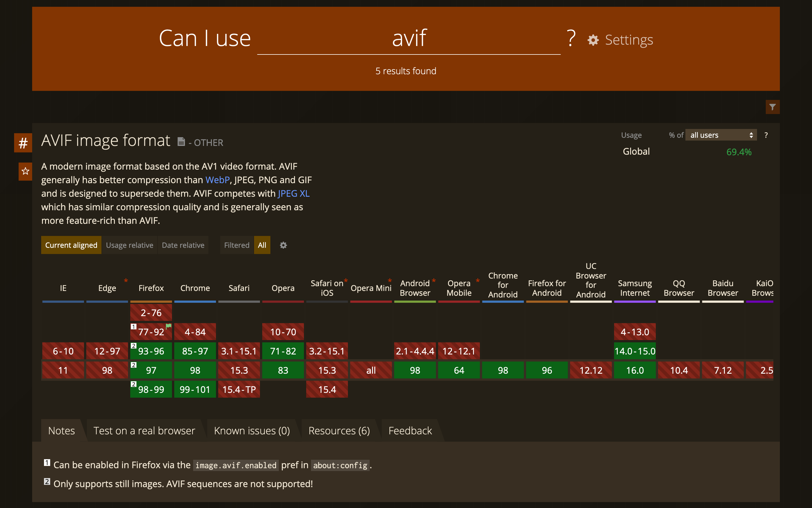
Task: Open Test on a real browser tab
Action: tap(144, 430)
